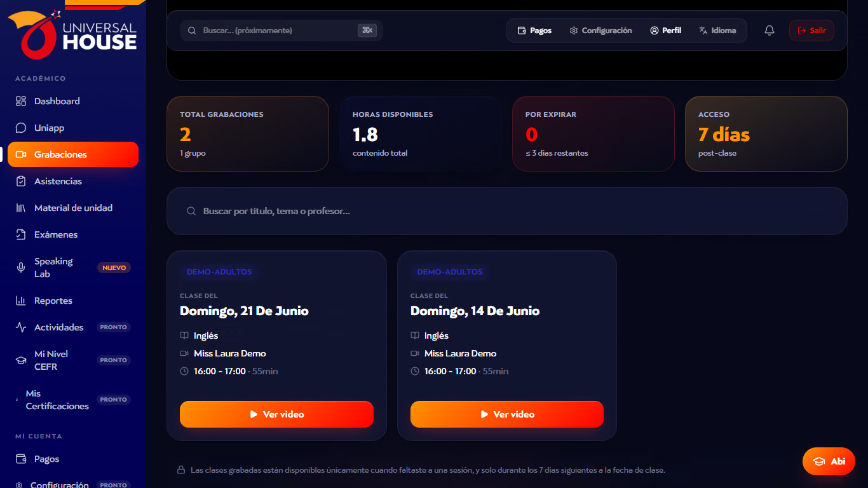The width and height of the screenshot is (868, 488).
Task: Select Asistencias in the sidebar
Action: coord(73,181)
